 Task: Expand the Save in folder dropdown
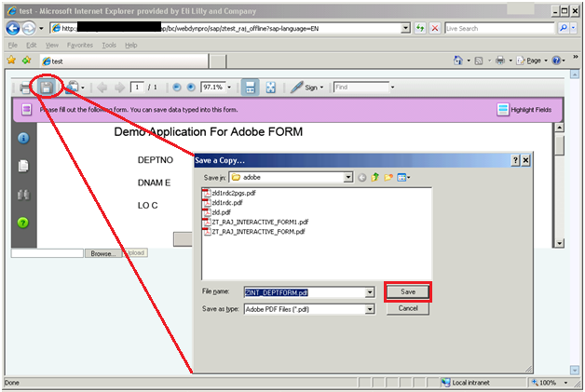pyautogui.click(x=347, y=178)
